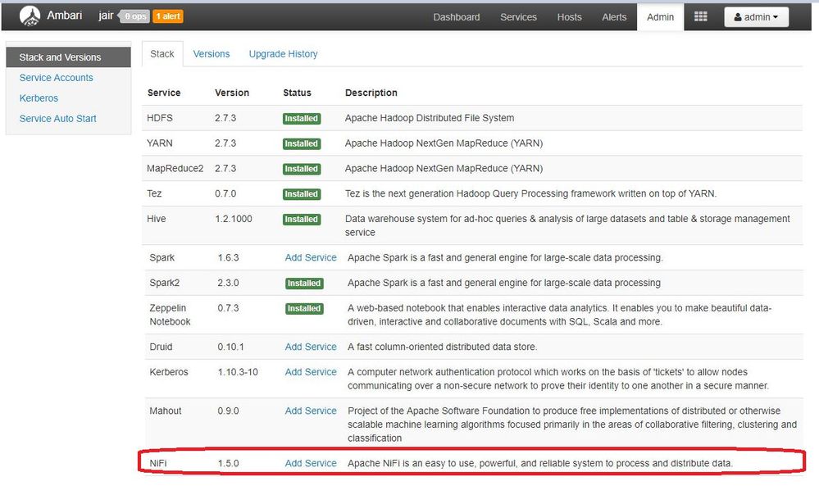Click the 0 ops badge

point(135,16)
